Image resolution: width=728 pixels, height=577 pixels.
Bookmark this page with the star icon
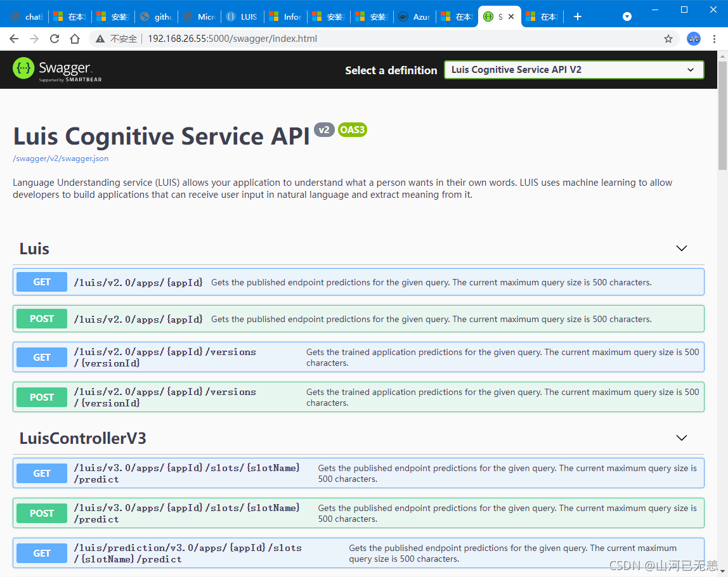pos(668,39)
